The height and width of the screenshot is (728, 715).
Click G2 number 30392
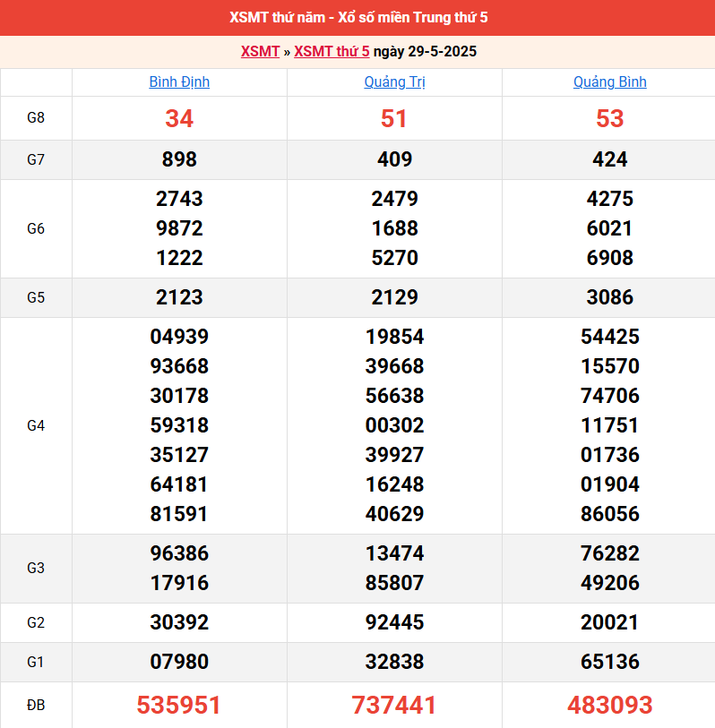click(x=179, y=622)
